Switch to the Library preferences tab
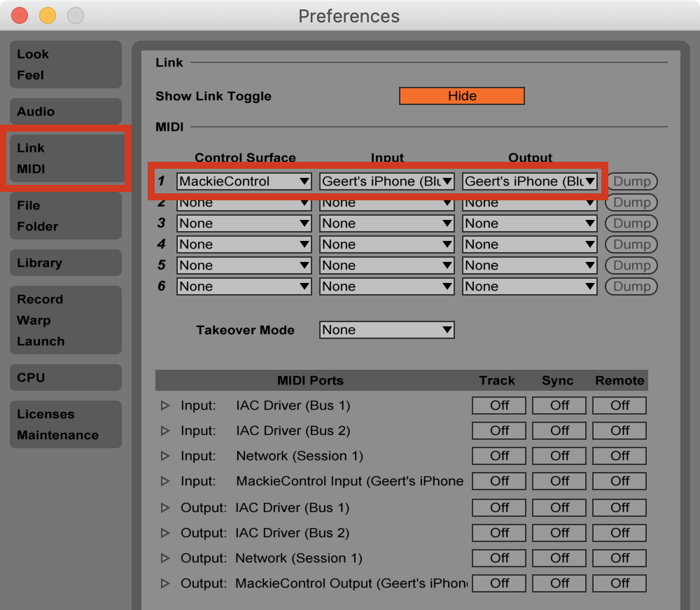 [66, 263]
